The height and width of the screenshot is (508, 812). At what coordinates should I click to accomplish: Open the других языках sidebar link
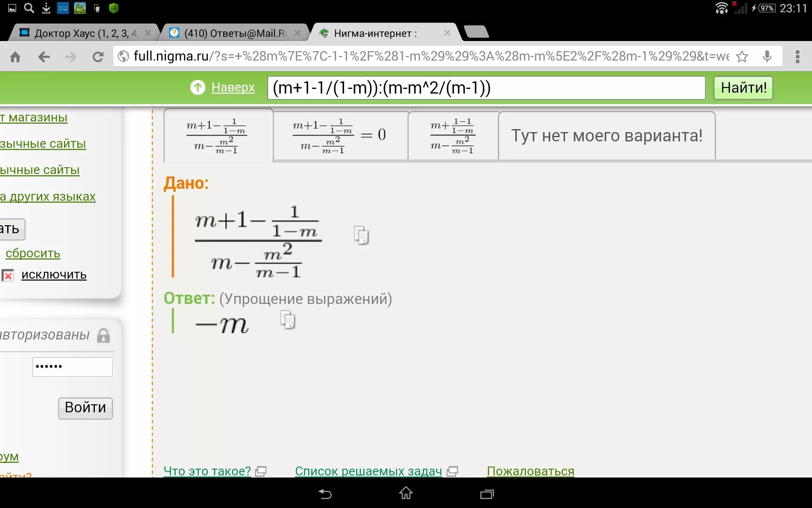coord(48,197)
